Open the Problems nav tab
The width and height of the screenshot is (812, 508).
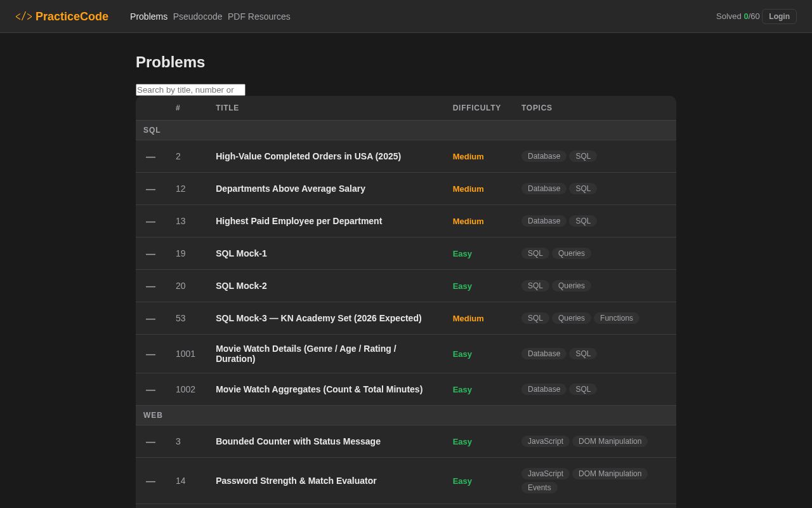tap(148, 17)
